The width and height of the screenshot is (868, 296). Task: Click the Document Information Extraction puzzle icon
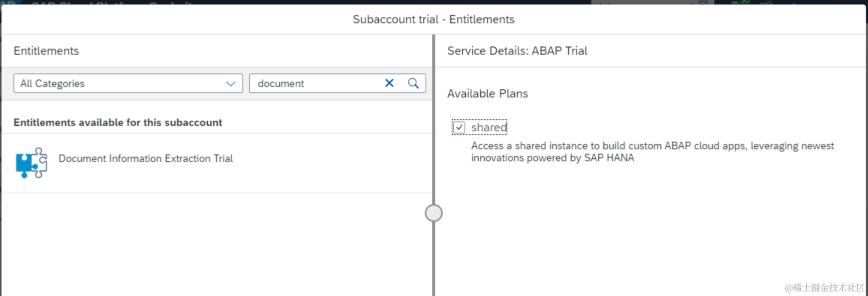pos(32,162)
